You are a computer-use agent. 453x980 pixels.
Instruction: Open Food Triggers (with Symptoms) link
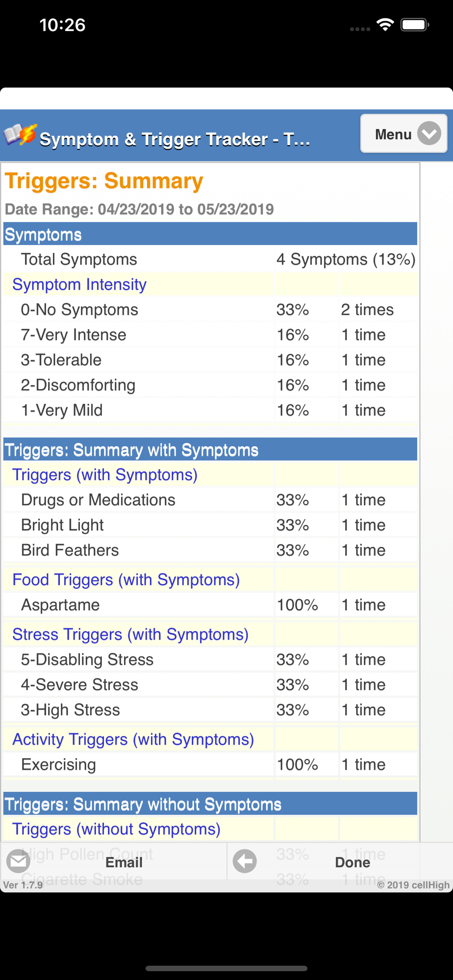click(x=126, y=579)
